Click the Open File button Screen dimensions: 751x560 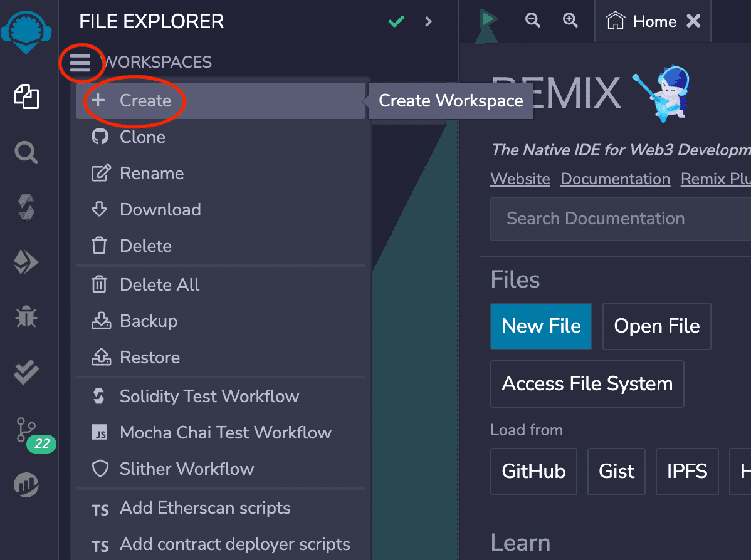click(656, 326)
